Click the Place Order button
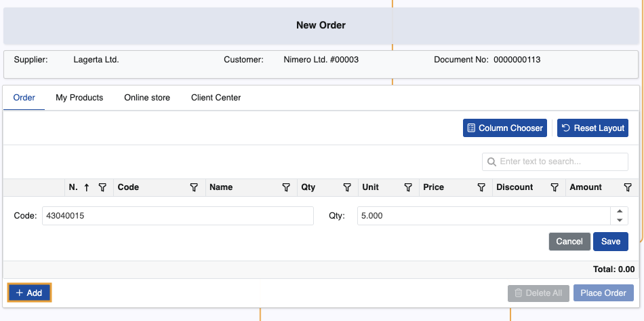 point(603,293)
